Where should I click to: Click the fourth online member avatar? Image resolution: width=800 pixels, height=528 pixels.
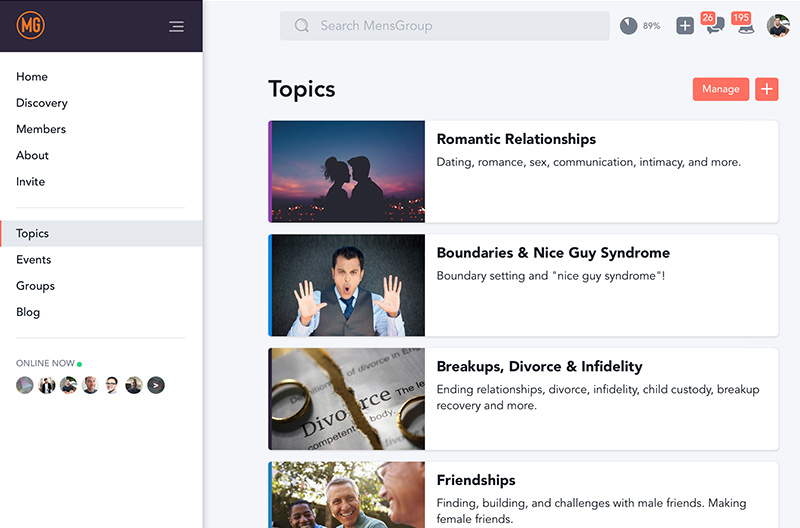point(90,385)
